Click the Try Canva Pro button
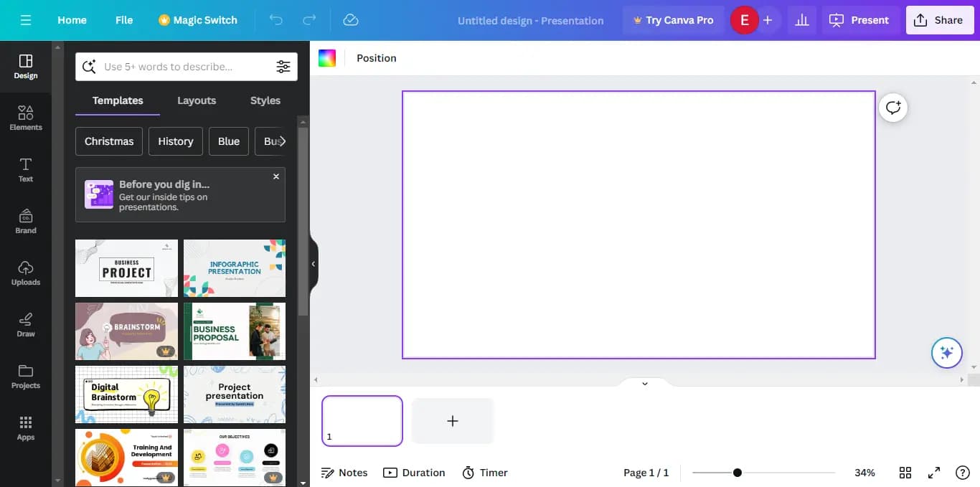 click(673, 20)
